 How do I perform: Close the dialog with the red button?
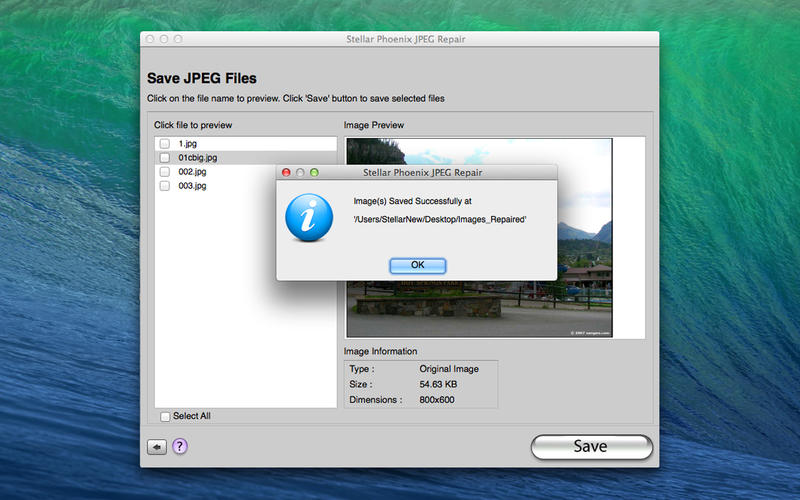tap(286, 172)
